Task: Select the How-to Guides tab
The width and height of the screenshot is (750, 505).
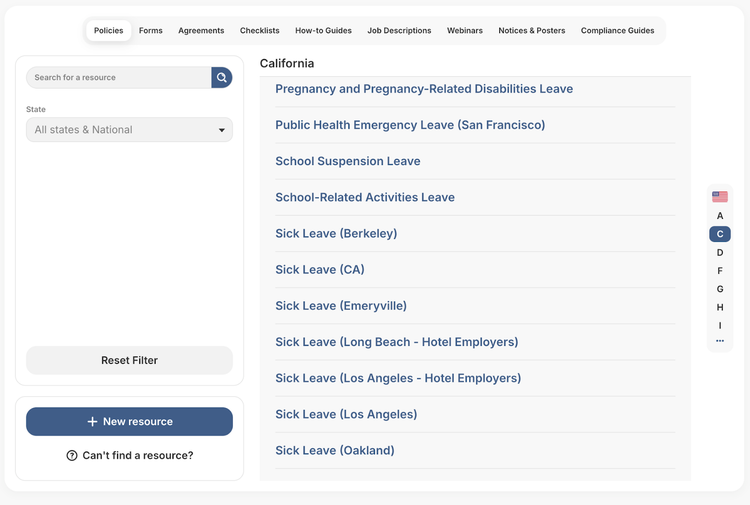Action: tap(323, 31)
